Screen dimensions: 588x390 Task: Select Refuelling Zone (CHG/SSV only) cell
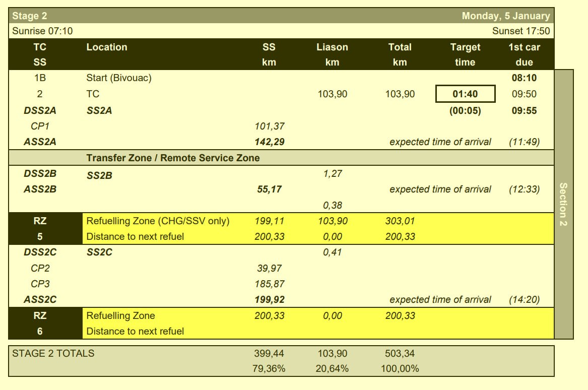tap(158, 221)
